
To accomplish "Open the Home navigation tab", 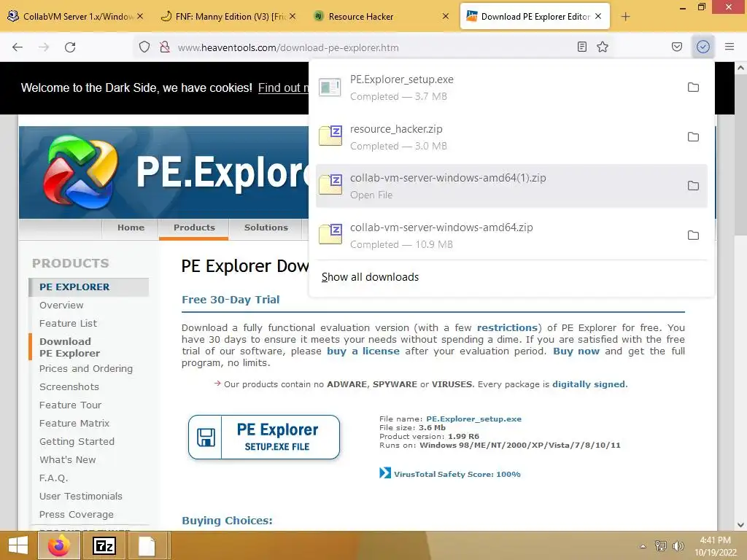I will click(131, 227).
